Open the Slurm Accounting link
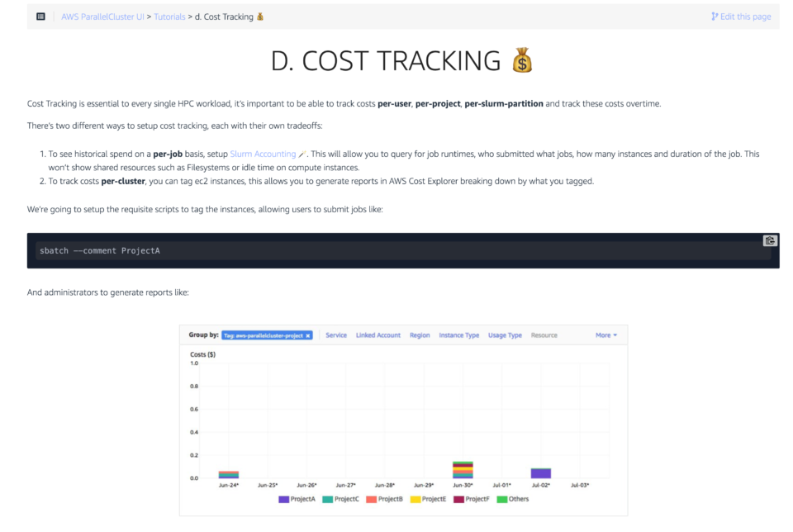 263,154
